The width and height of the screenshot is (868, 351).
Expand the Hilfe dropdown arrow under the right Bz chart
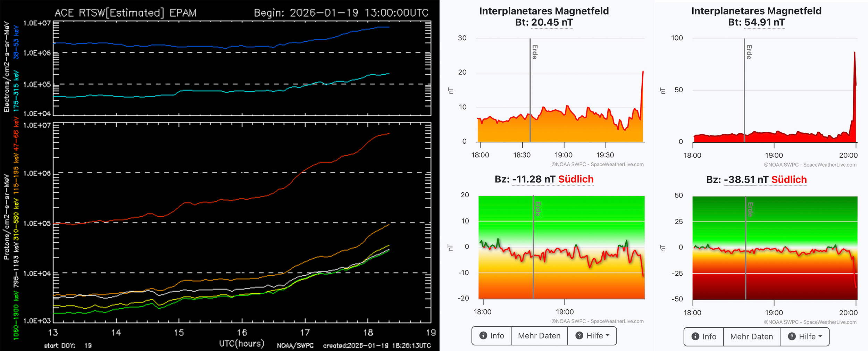tap(820, 336)
